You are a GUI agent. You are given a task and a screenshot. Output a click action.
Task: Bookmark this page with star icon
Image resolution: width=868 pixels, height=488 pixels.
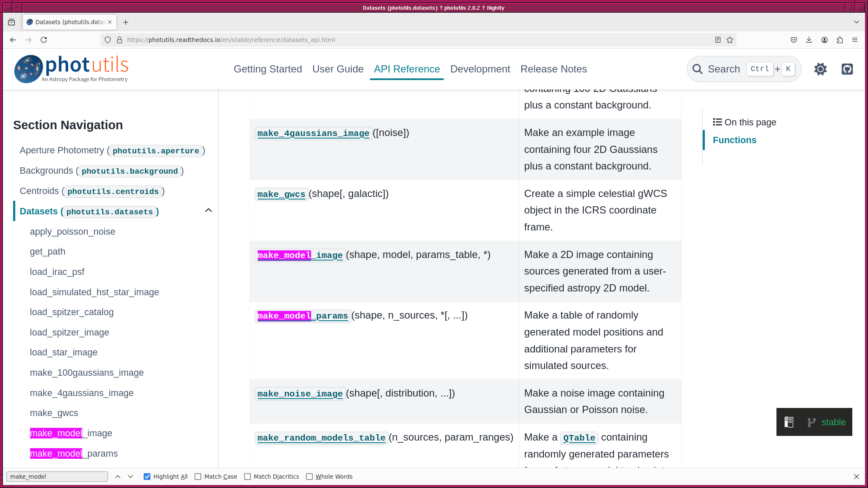[x=730, y=40]
